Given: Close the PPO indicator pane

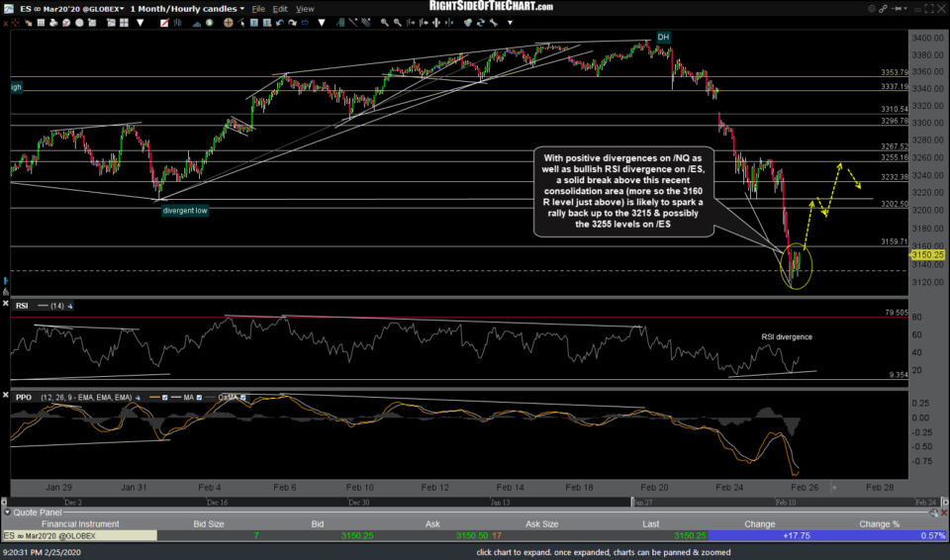Looking at the screenshot, I should coord(6,395).
